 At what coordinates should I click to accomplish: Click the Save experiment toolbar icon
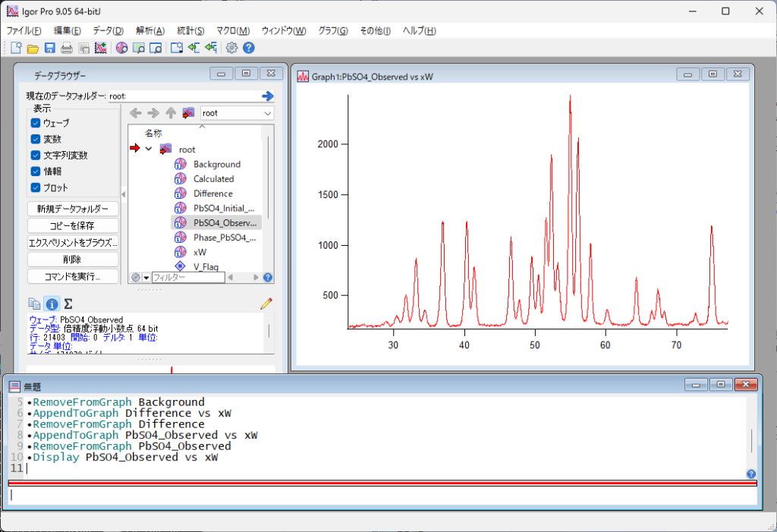(x=50, y=48)
